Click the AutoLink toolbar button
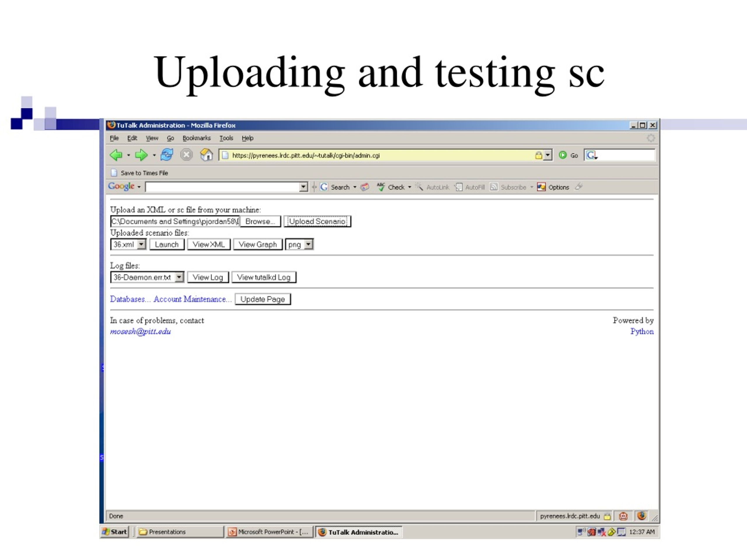 (432, 187)
